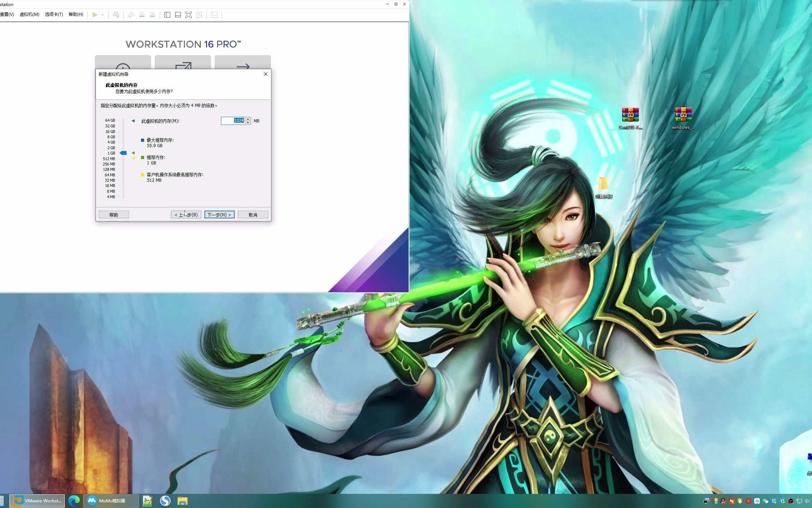Click 下一步(N) button in wizard

coord(219,214)
